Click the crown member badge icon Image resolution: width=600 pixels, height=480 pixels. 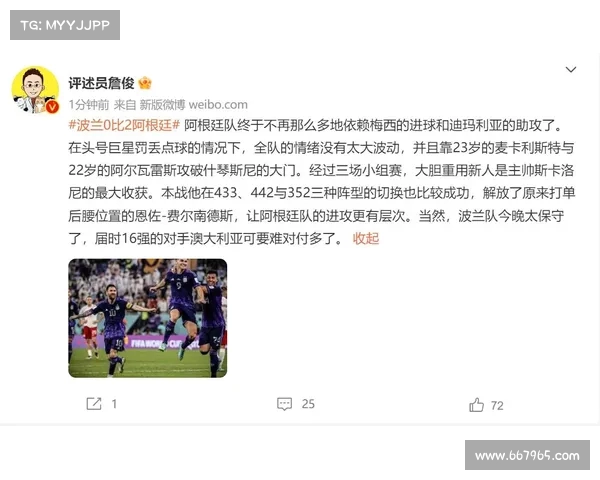tap(145, 83)
